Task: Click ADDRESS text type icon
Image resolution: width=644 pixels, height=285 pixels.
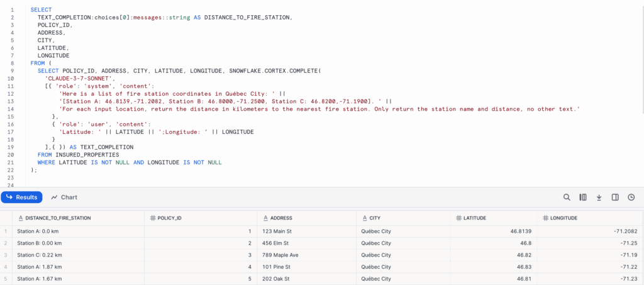Action: pyautogui.click(x=265, y=218)
